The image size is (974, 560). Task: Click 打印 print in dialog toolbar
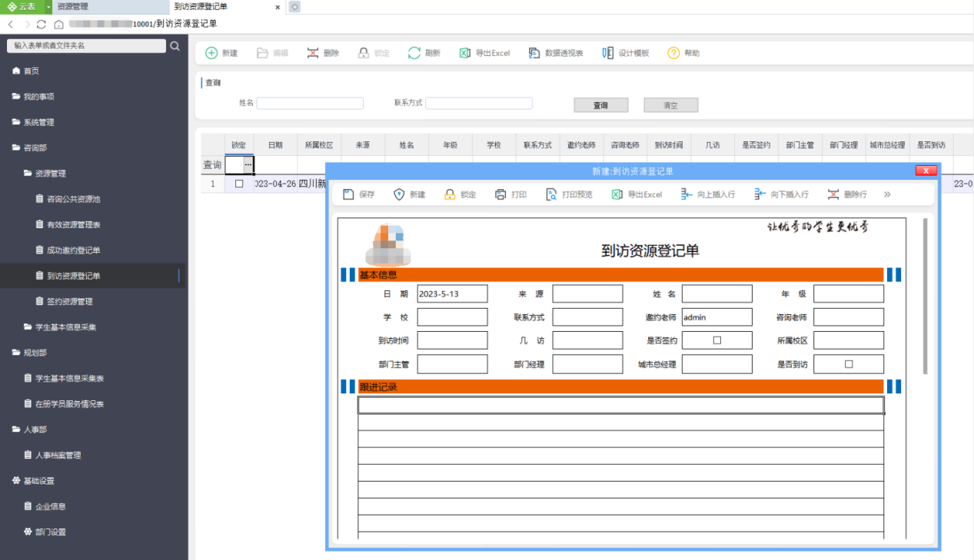510,194
